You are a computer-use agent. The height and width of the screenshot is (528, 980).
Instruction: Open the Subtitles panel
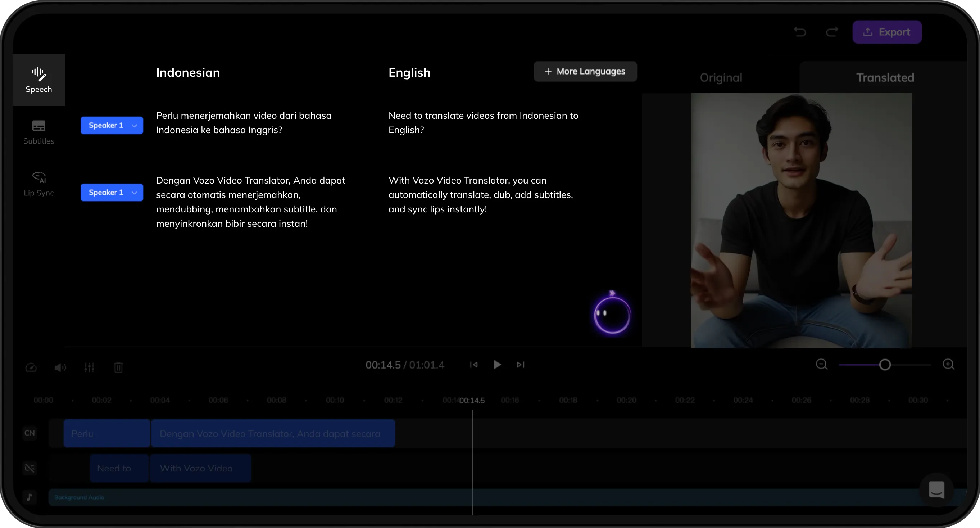tap(39, 132)
